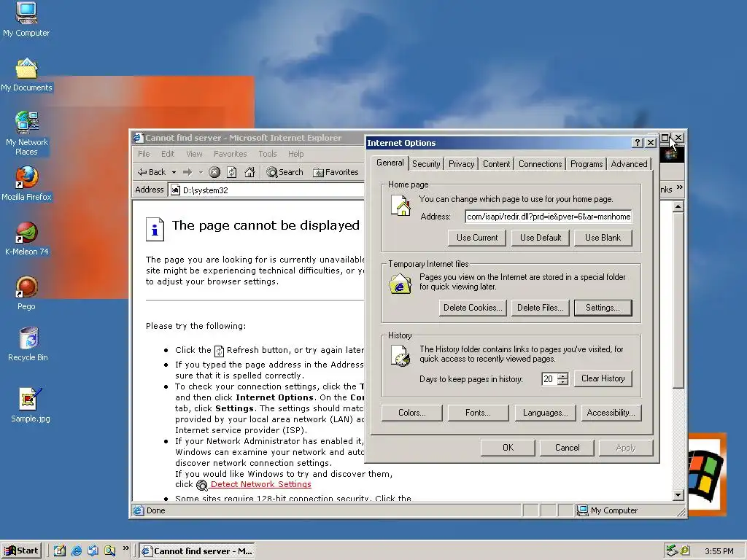Expand the Quick Launch overflow chevron

point(125,548)
